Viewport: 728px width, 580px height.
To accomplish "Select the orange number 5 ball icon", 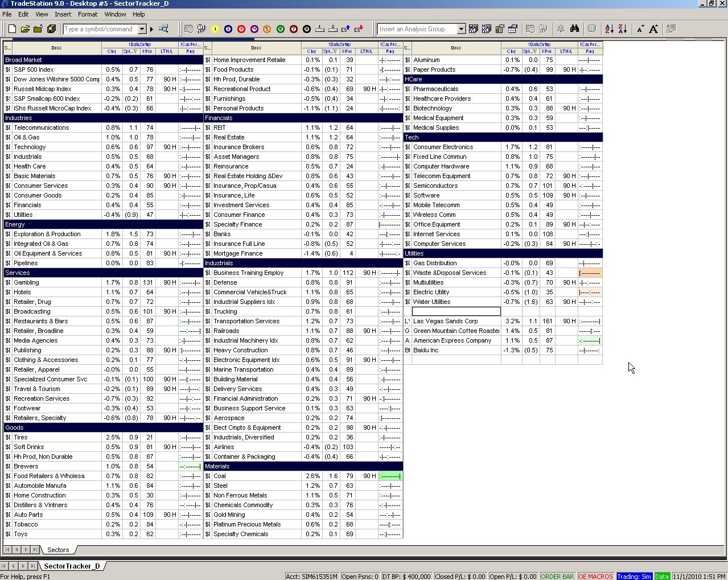I will click(x=268, y=29).
